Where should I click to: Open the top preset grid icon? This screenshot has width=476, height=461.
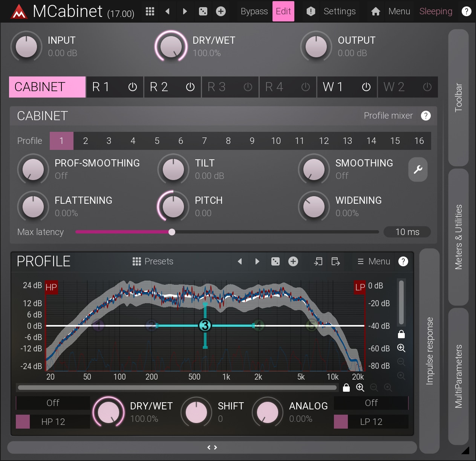click(x=150, y=11)
